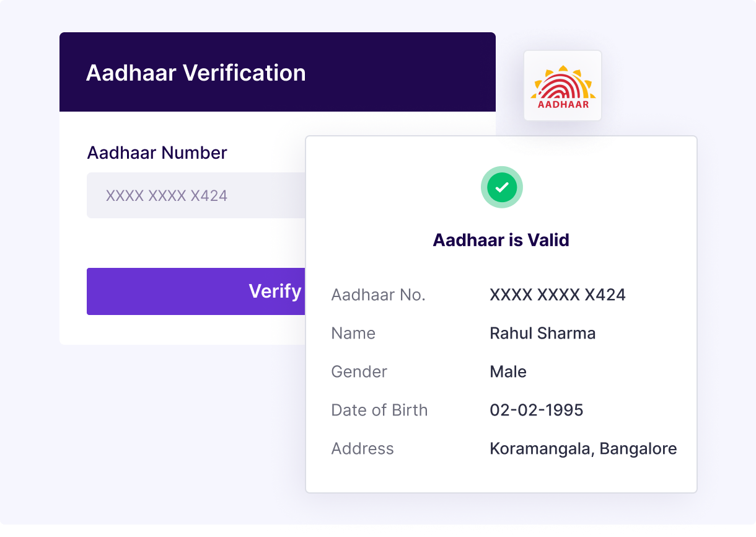Click the Address label
Viewport: 756px width, 537px height.
(363, 448)
